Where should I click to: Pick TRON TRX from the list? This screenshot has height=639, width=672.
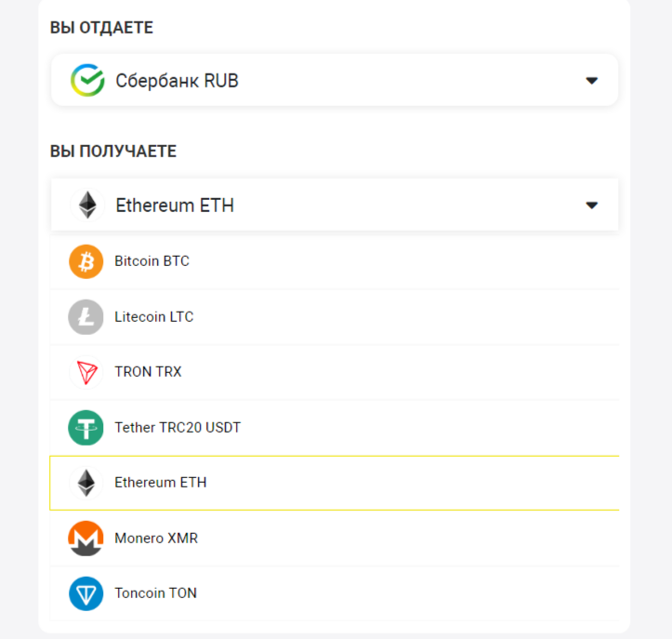pos(148,372)
